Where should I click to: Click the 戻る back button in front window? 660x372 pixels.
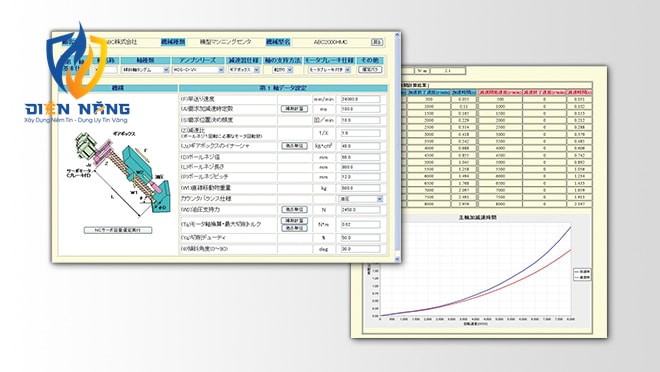pyautogui.click(x=377, y=42)
